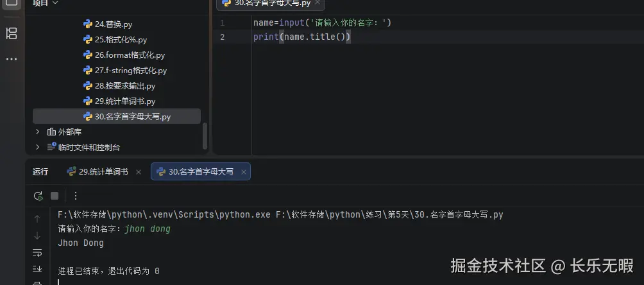Stop the running process
The height and width of the screenshot is (285, 644).
tap(55, 196)
